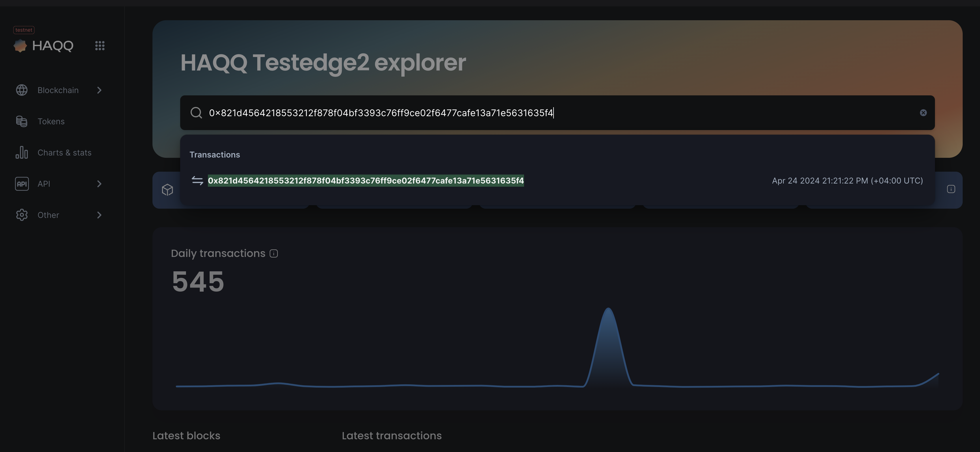Open the network apps grid icon
Viewport: 980px width, 452px height.
pyautogui.click(x=100, y=46)
